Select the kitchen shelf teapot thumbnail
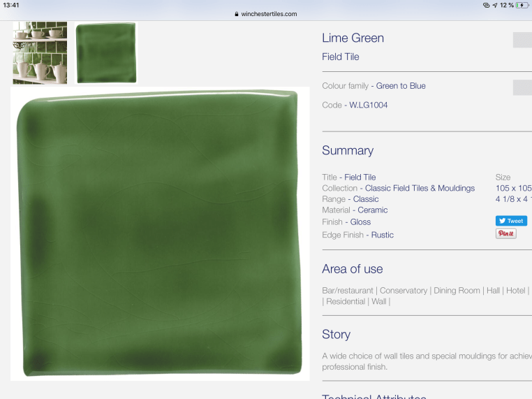Screen dimensions: 532x399 [40, 52]
